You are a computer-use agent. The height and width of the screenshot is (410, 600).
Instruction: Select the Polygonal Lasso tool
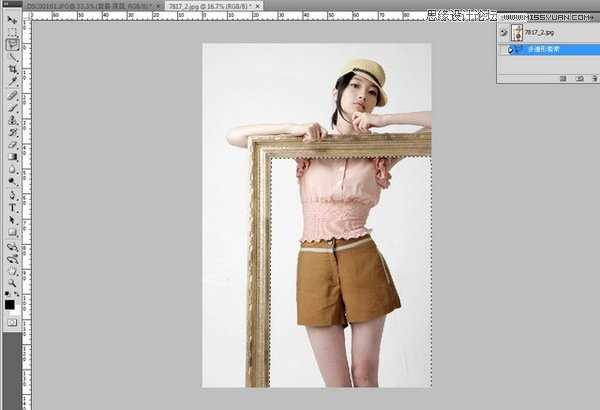pos(12,44)
